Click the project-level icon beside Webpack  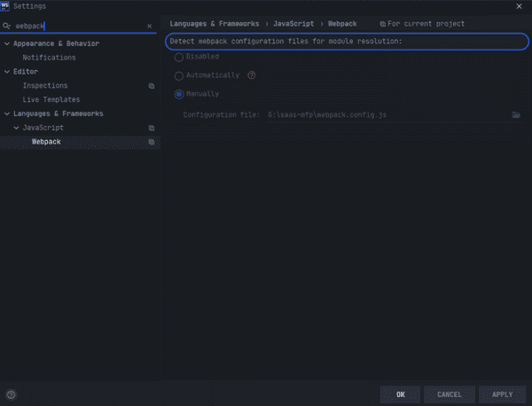(x=152, y=142)
